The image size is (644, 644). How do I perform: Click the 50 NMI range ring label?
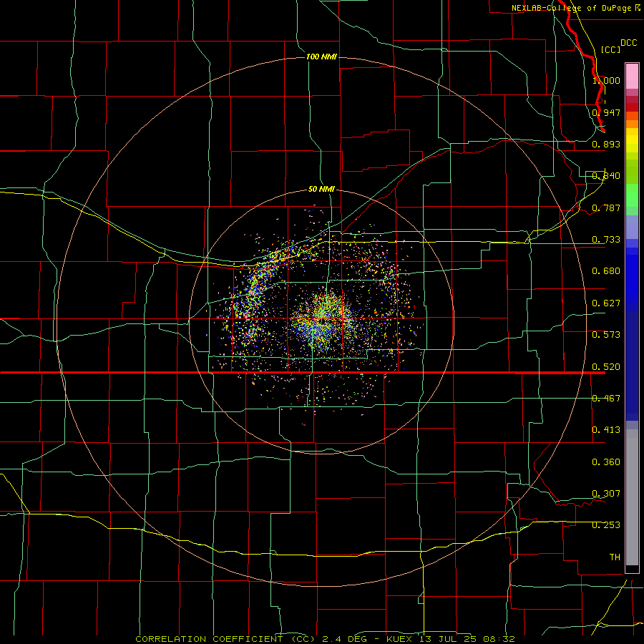(321, 189)
